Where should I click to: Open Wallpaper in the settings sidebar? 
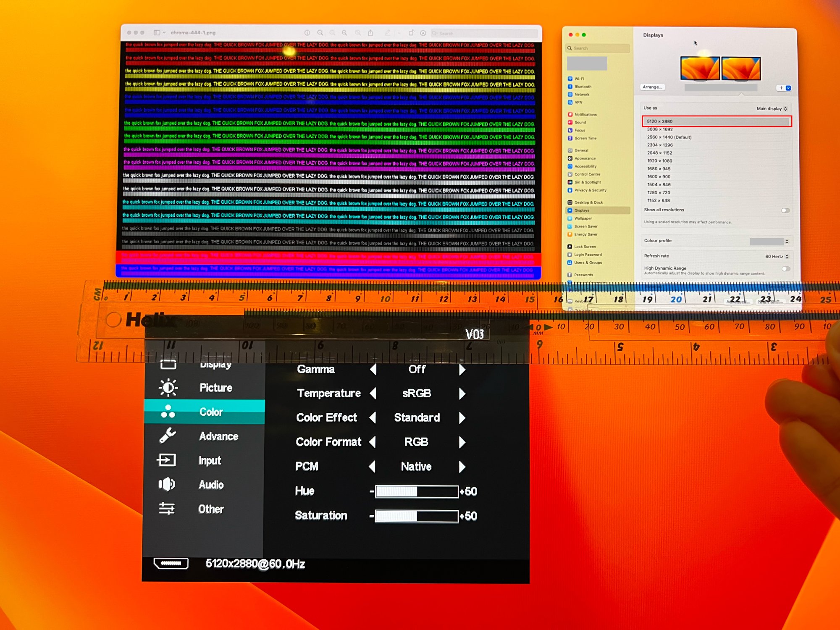(583, 218)
